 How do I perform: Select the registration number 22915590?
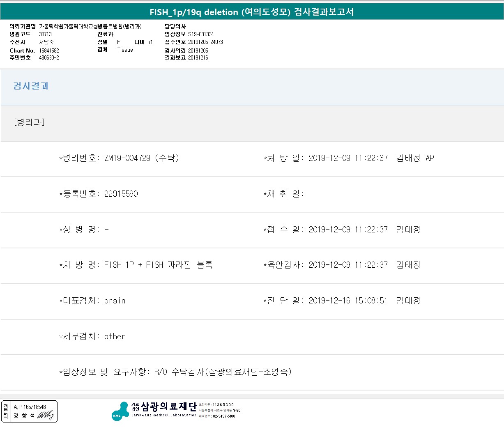[121, 194]
